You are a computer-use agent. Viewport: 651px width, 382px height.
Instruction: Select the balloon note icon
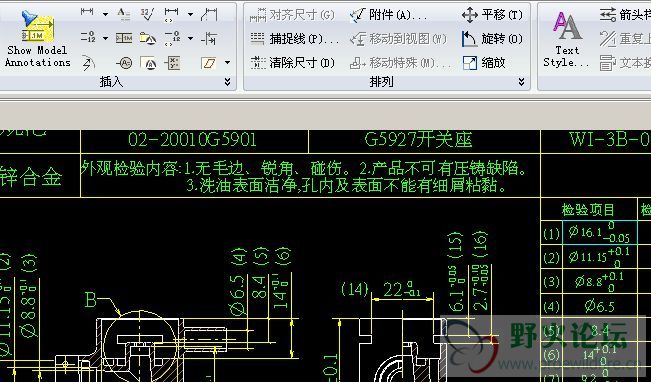tap(124, 63)
